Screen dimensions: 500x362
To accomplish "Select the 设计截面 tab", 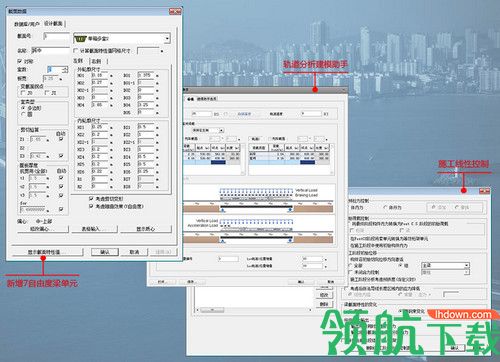I will [x=53, y=23].
